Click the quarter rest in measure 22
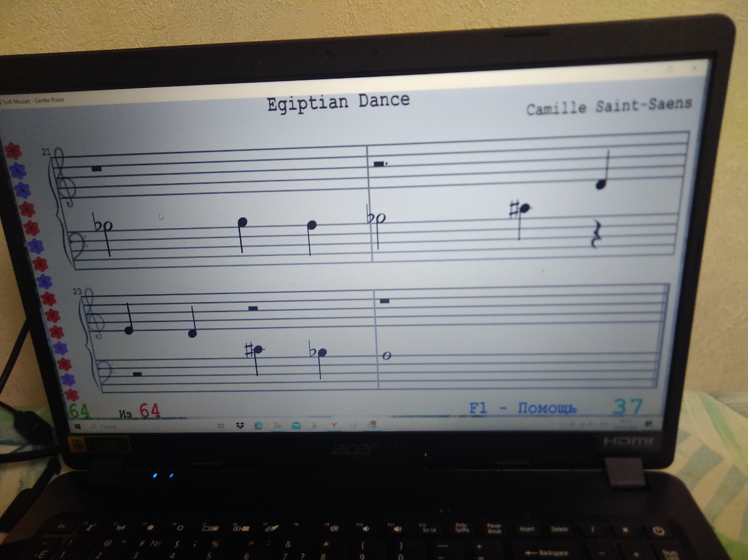This screenshot has width=748, height=560. [595, 234]
